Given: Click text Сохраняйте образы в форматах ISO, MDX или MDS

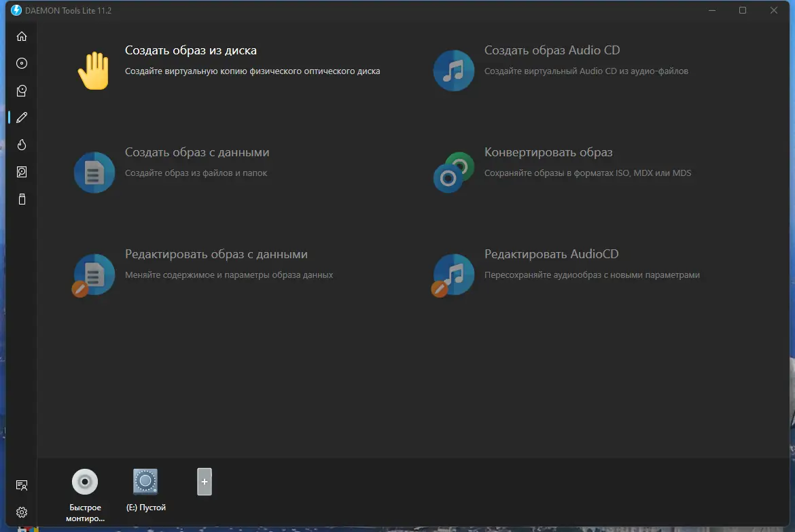Looking at the screenshot, I should 588,173.
